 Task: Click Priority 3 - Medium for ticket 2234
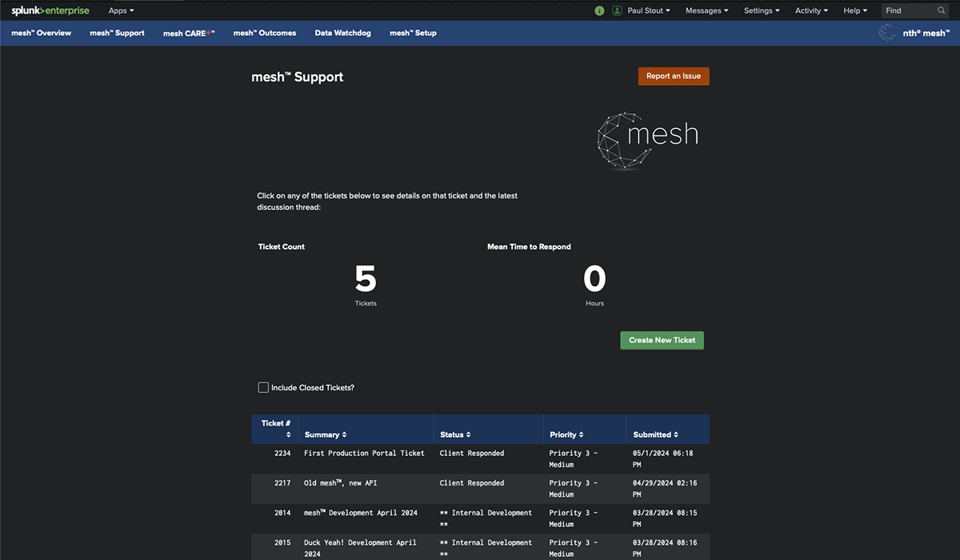pyautogui.click(x=573, y=459)
